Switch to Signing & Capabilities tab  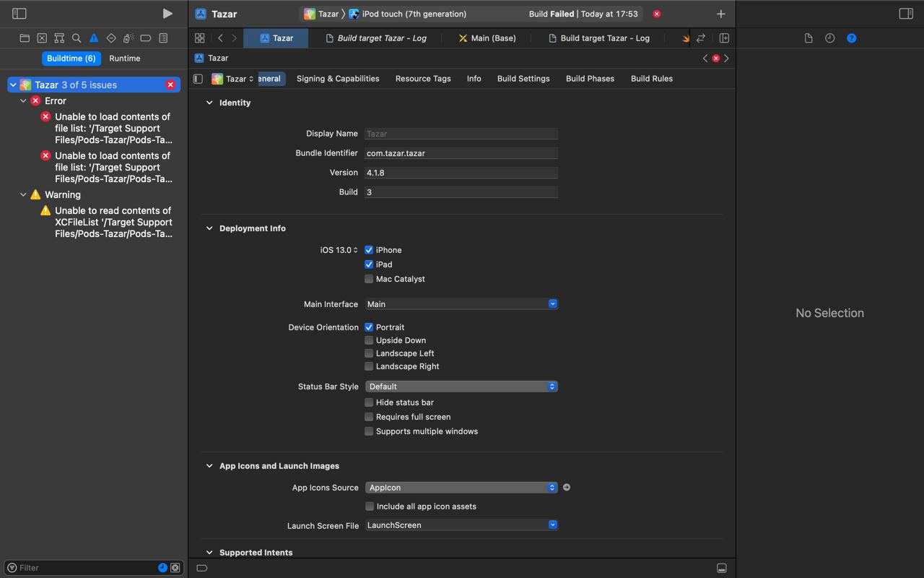tap(338, 79)
